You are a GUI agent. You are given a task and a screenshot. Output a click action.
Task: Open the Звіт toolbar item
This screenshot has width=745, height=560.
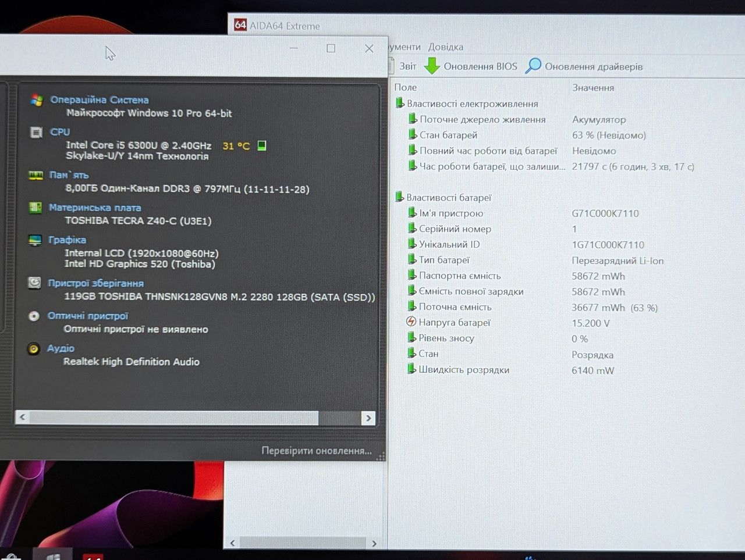tap(407, 66)
